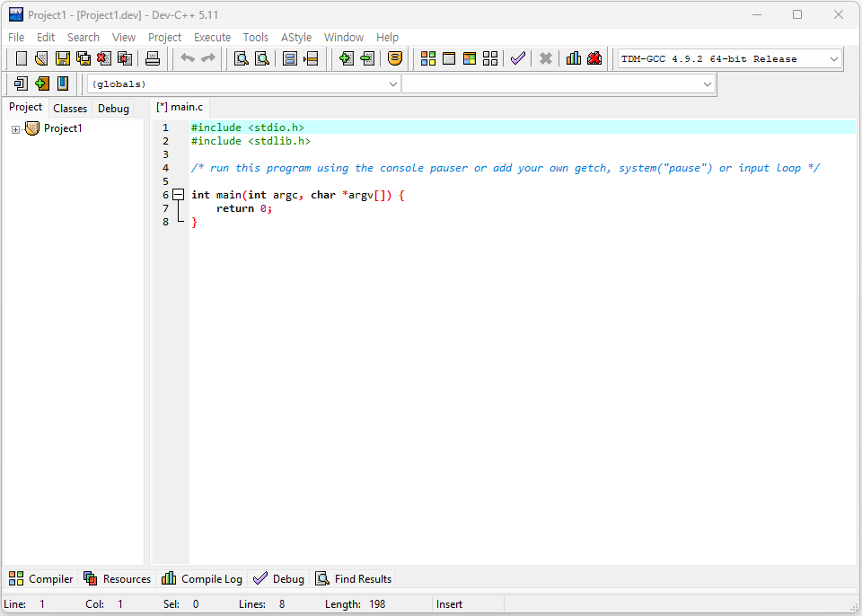Click the Open file toolbar icon
Viewport: 862px width, 616px height.
coord(41,58)
